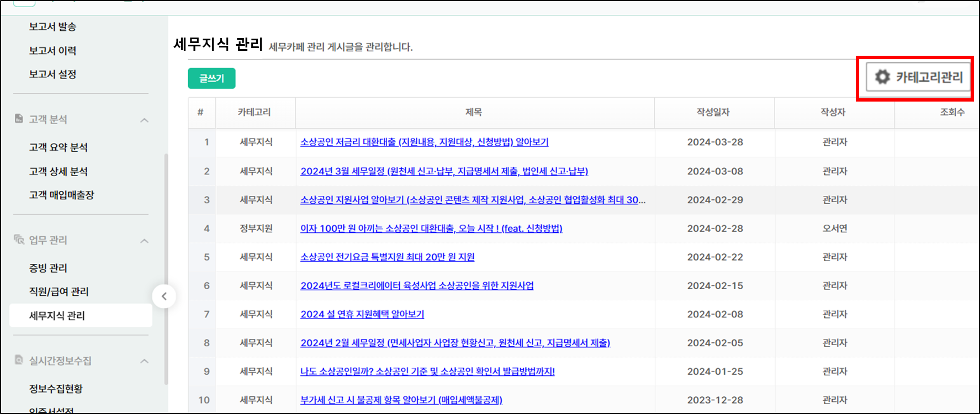The width and height of the screenshot is (980, 414).
Task: Click the 업무 관리 section icon
Action: (x=19, y=240)
